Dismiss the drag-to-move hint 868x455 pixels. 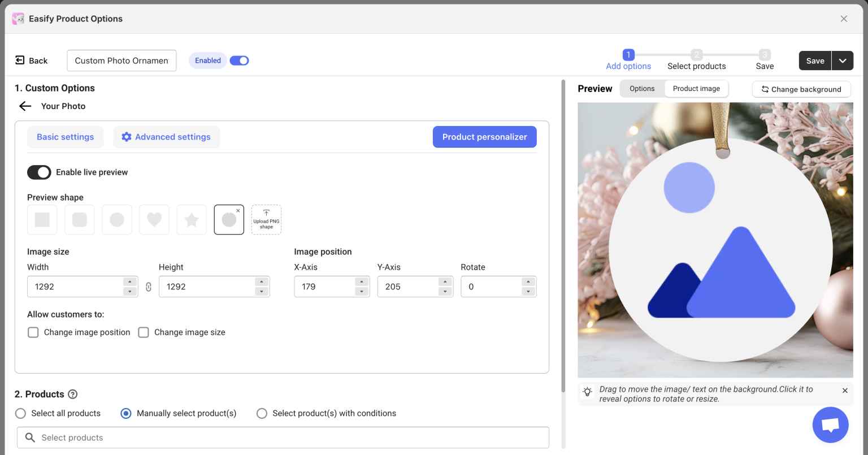tap(845, 391)
